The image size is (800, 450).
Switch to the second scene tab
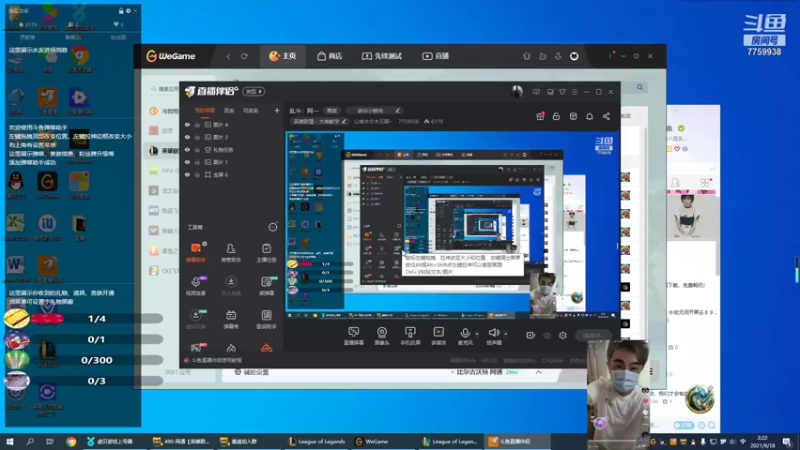[x=229, y=110]
